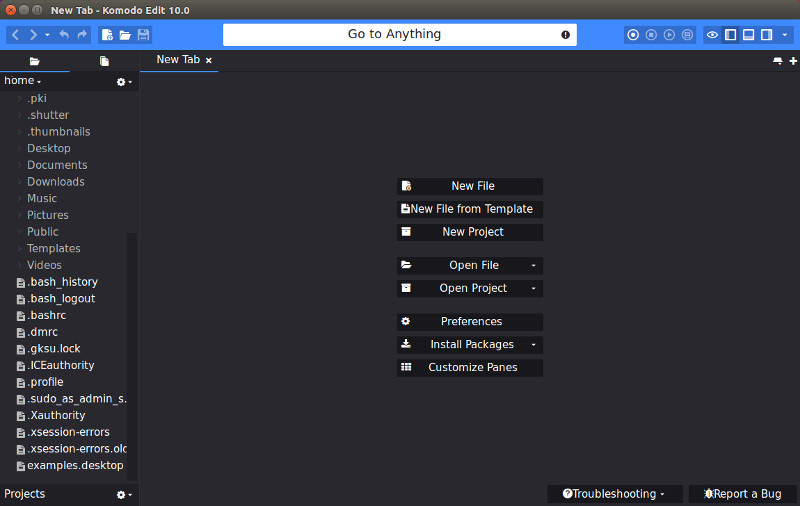Click the exclamation icon in the search bar
This screenshot has width=800, height=506.
[x=565, y=35]
